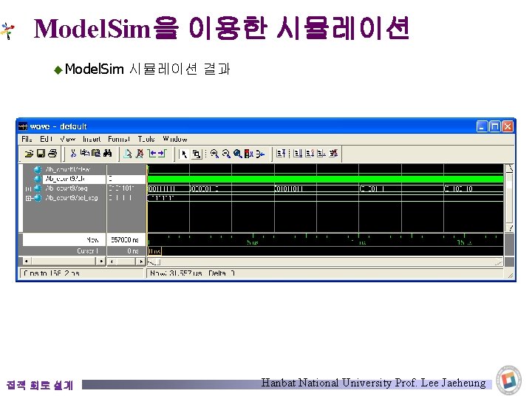Open the Format menu

pos(119,139)
